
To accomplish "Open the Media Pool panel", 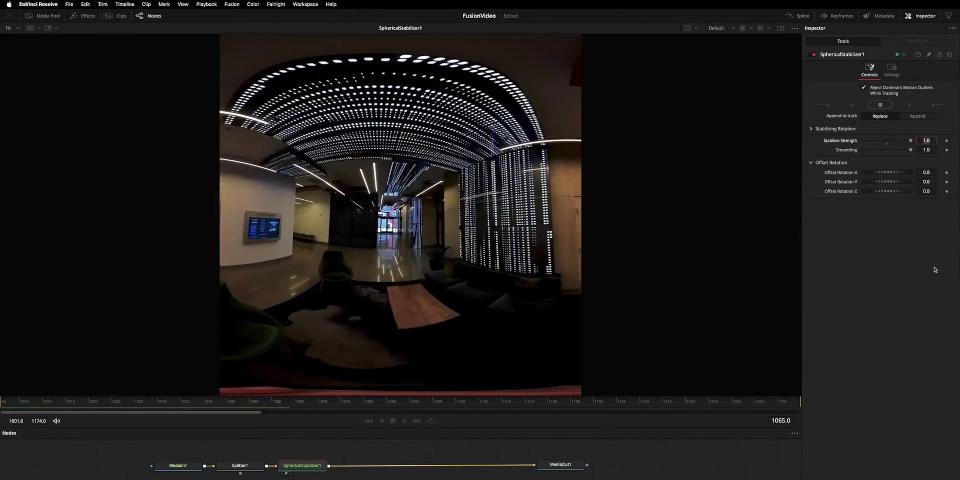I will click(x=45, y=16).
